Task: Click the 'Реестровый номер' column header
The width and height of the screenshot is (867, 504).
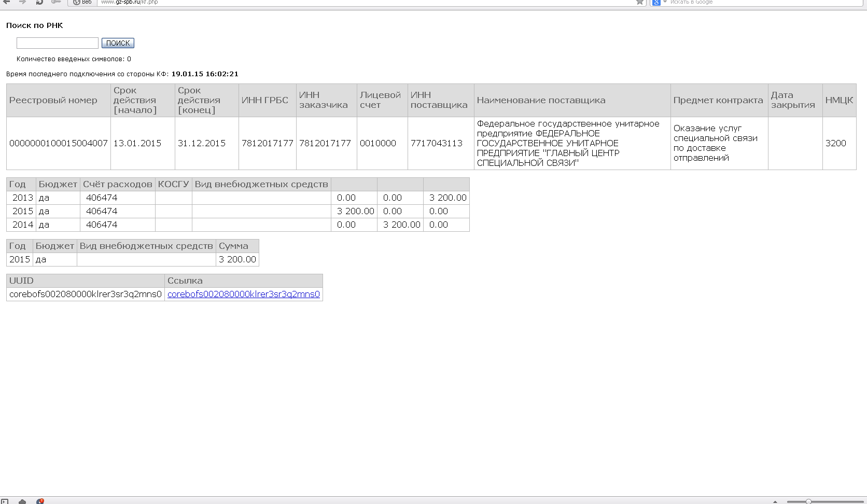Action: 59,100
